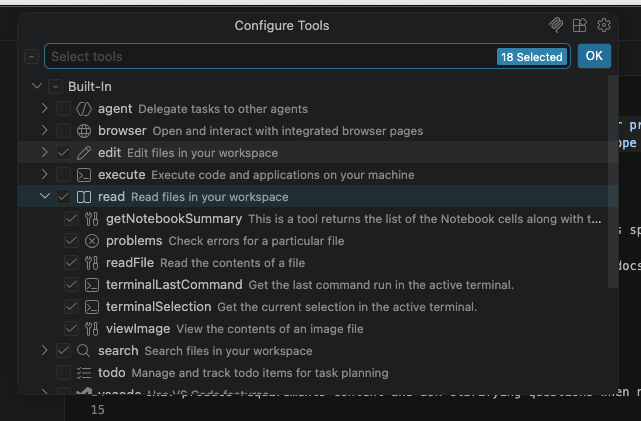This screenshot has height=421, width=641.
Task: Collapse the Built-In group chevron
Action: pos(37,86)
